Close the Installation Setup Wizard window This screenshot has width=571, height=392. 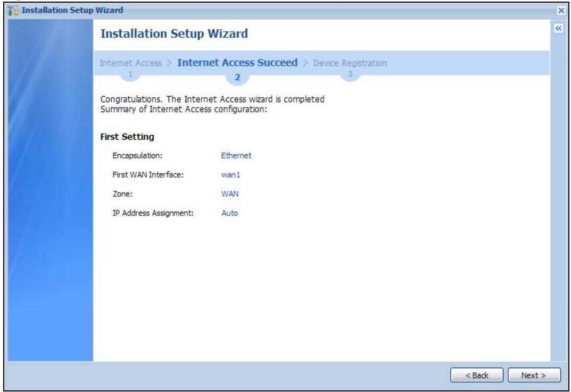click(x=561, y=11)
